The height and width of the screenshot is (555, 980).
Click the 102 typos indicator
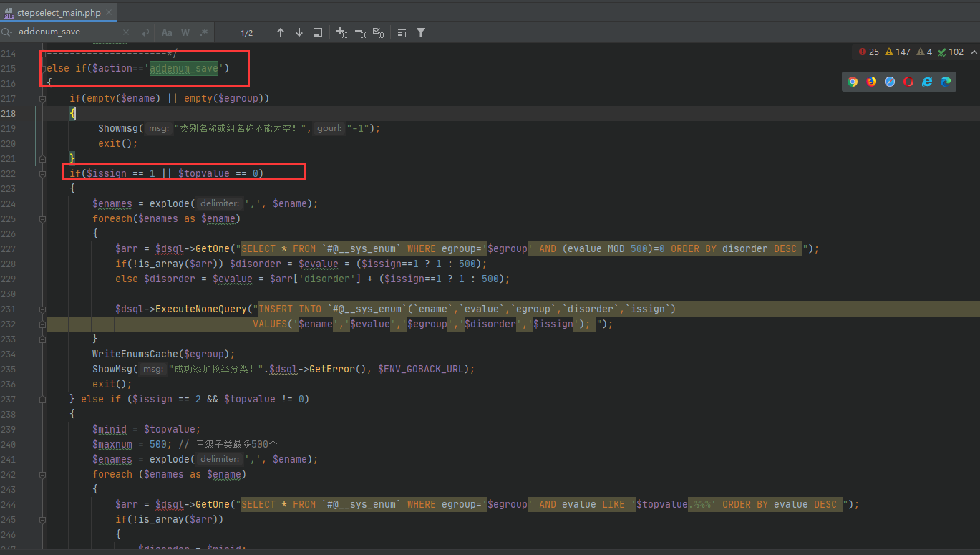pyautogui.click(x=951, y=52)
